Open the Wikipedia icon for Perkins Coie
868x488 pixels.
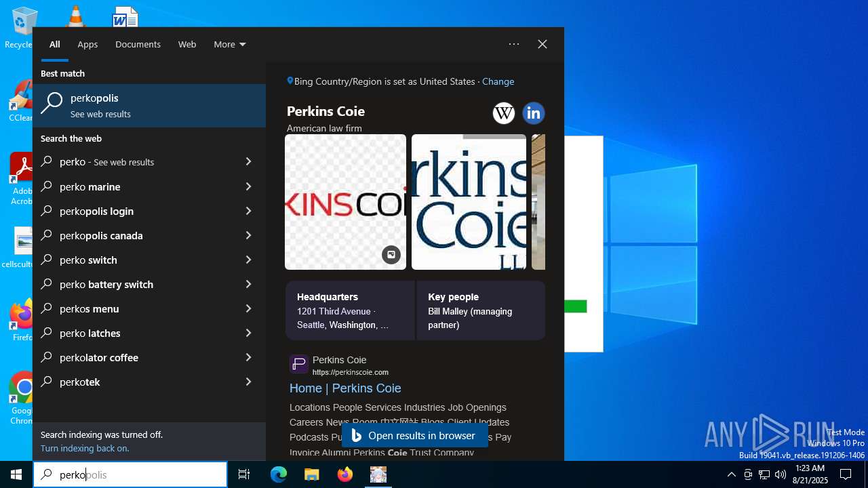click(503, 113)
